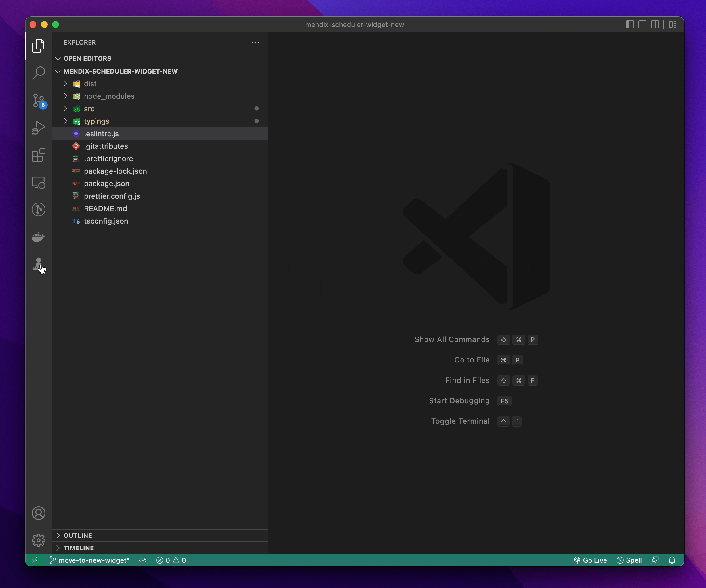706x588 pixels.
Task: Open README.md file
Action: click(105, 208)
